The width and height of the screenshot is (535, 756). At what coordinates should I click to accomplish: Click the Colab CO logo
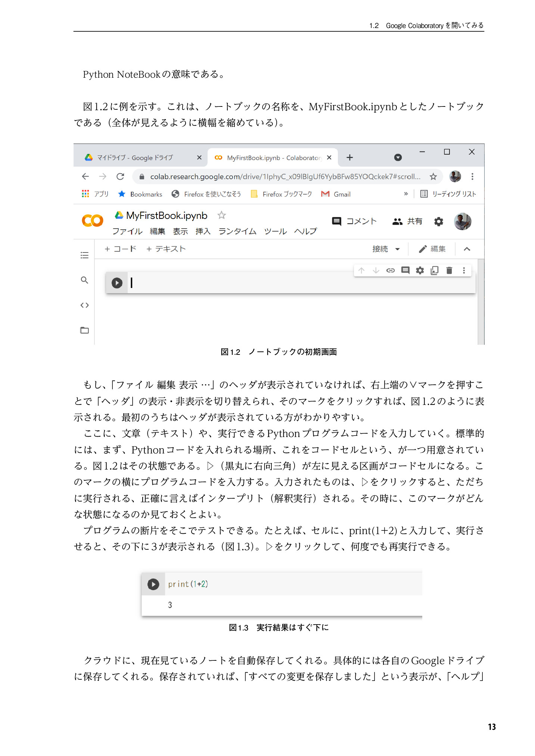click(93, 221)
